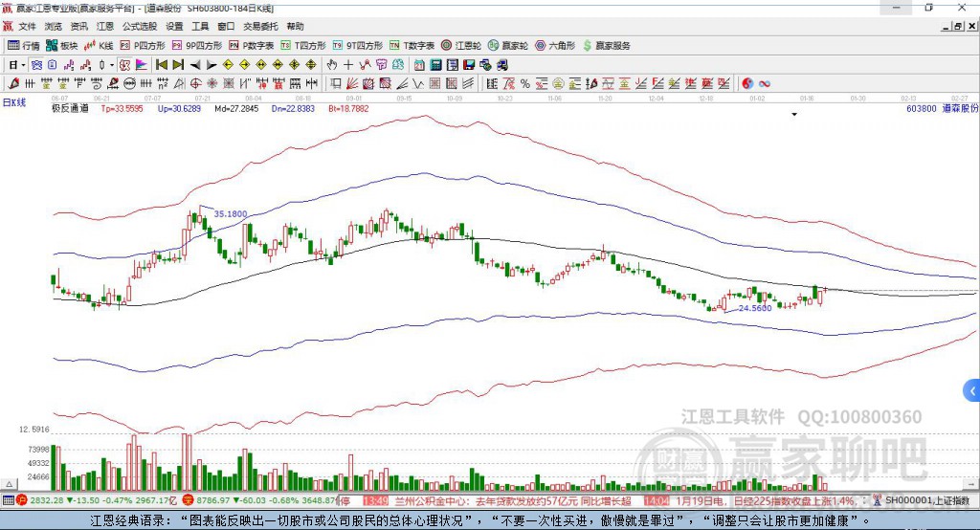Image resolution: width=980 pixels, height=530 pixels.
Task: Click the 24.5600 low price label
Action: click(x=755, y=308)
